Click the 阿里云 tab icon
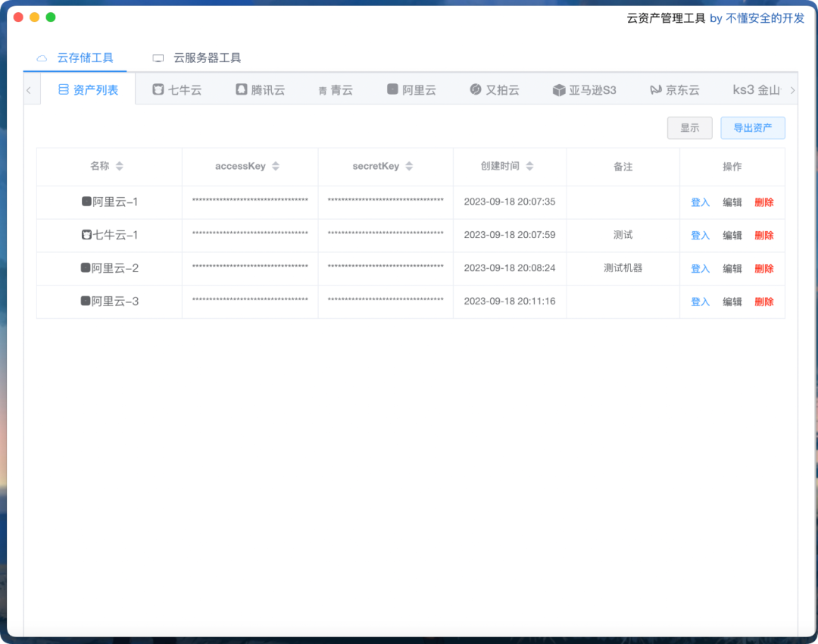818x644 pixels. click(x=392, y=89)
